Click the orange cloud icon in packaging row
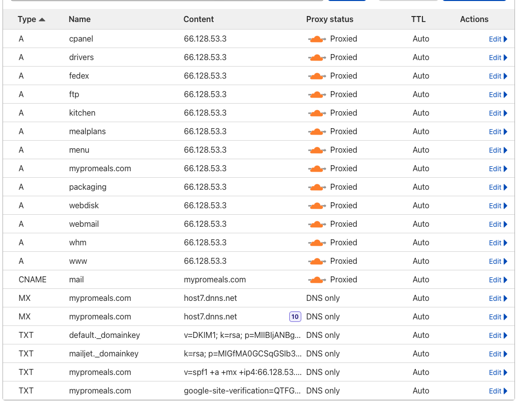532x405 pixels. click(317, 187)
